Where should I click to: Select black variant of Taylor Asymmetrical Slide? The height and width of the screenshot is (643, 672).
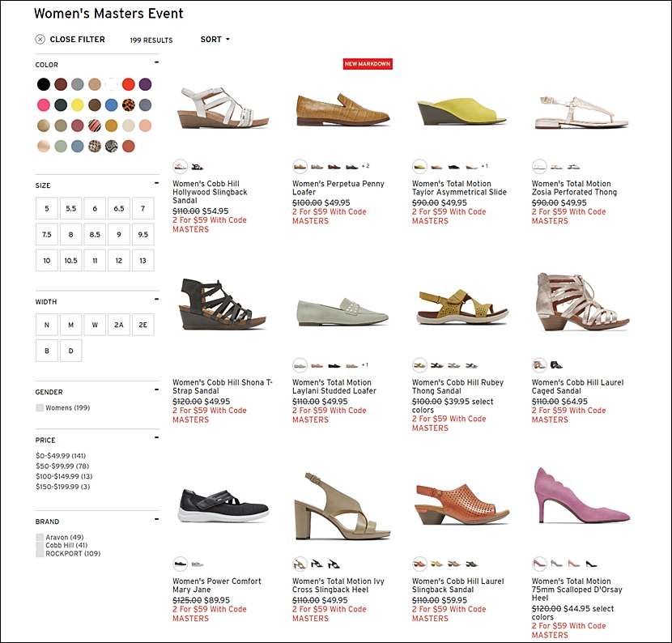pyautogui.click(x=454, y=167)
